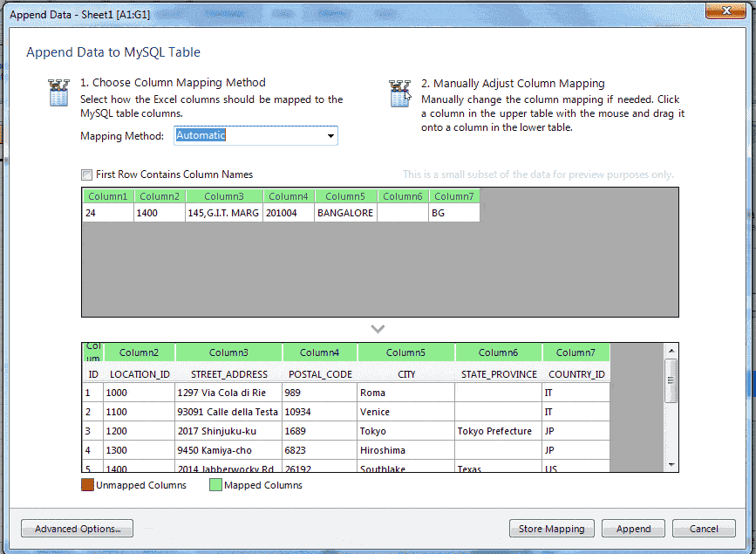Image resolution: width=756 pixels, height=554 pixels.
Task: Click the down chevron between the two tables
Action: 378,329
